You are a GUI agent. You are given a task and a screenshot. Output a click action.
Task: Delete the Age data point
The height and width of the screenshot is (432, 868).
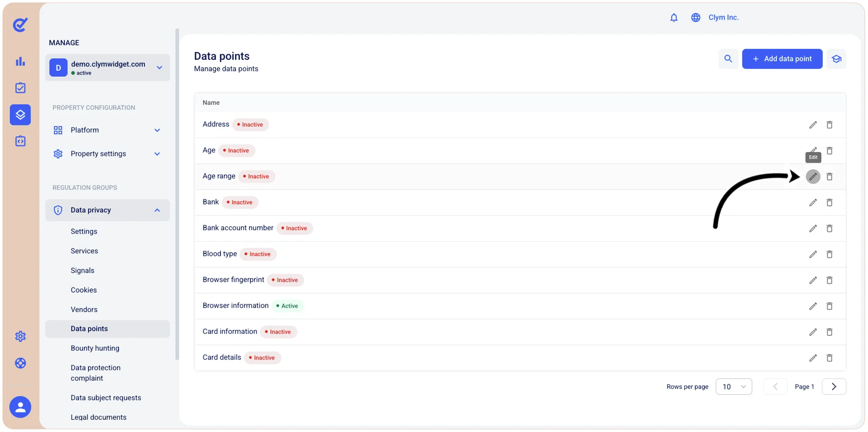830,151
